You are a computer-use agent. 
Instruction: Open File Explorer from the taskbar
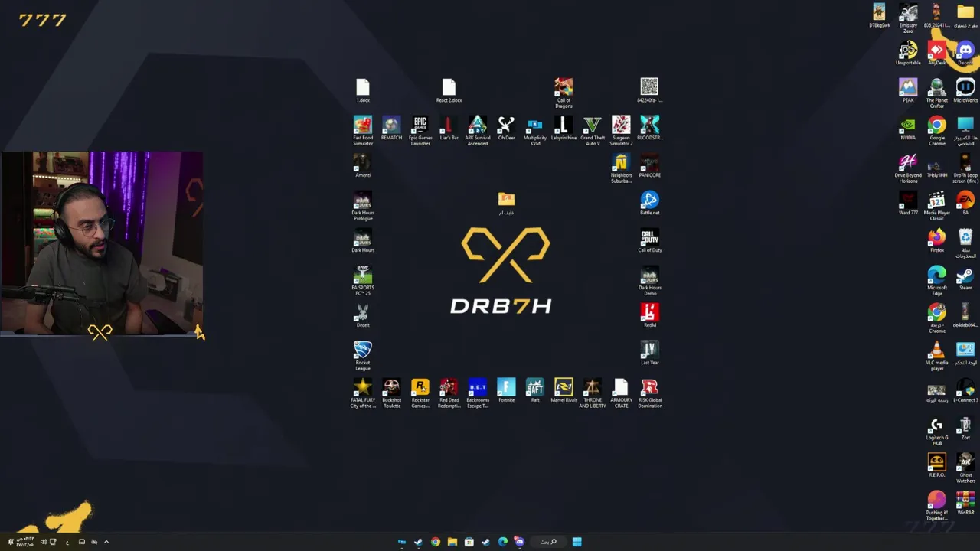coord(452,542)
